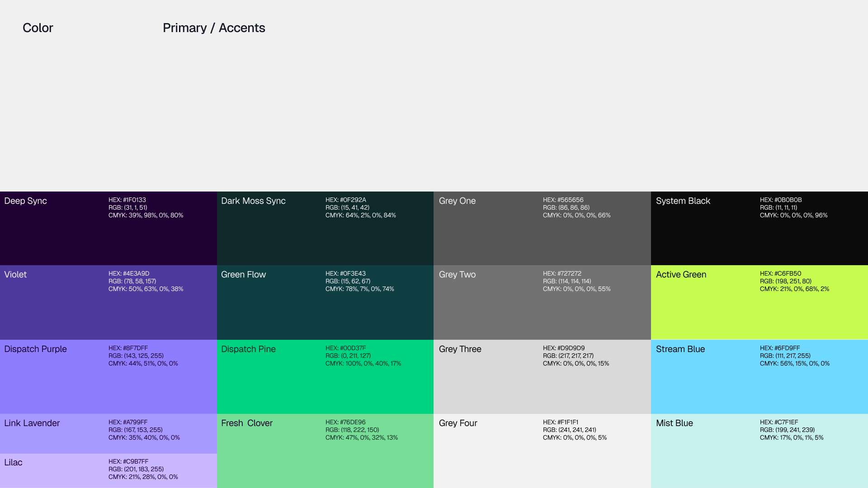Click hex value #C6FB50
The height and width of the screenshot is (488, 868).
click(788, 273)
